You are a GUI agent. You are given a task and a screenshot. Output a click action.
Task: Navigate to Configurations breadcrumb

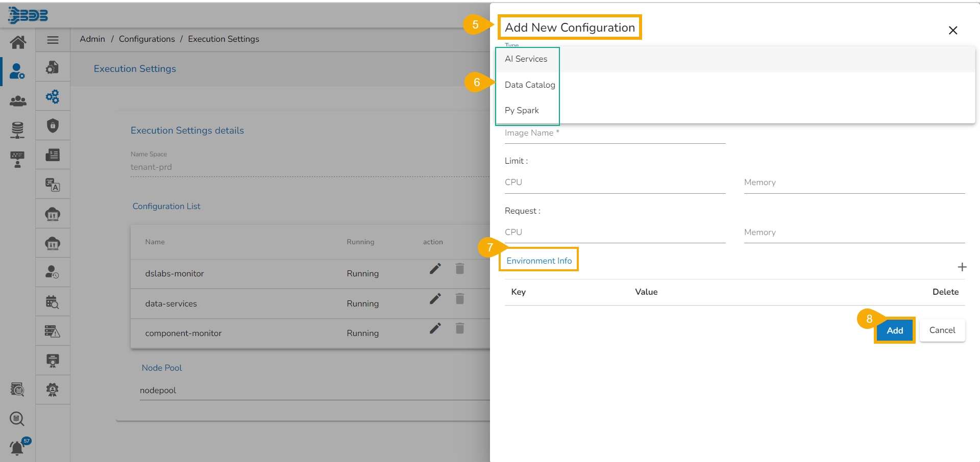coord(147,39)
